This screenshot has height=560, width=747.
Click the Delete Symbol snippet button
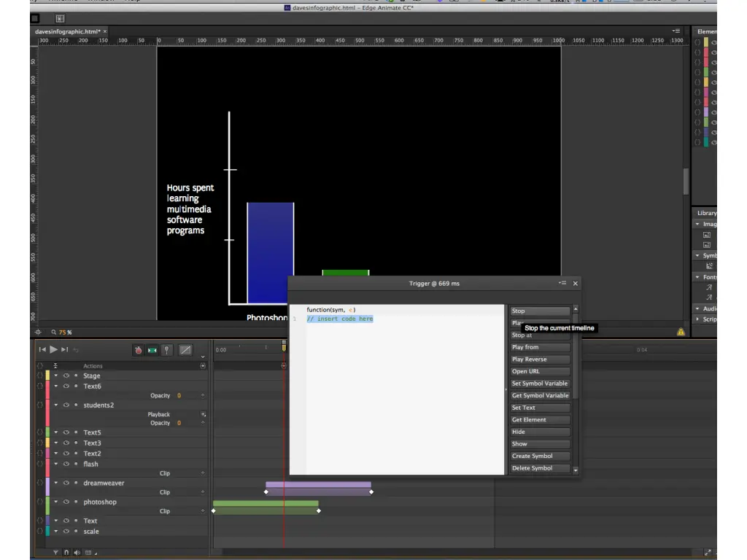(540, 468)
